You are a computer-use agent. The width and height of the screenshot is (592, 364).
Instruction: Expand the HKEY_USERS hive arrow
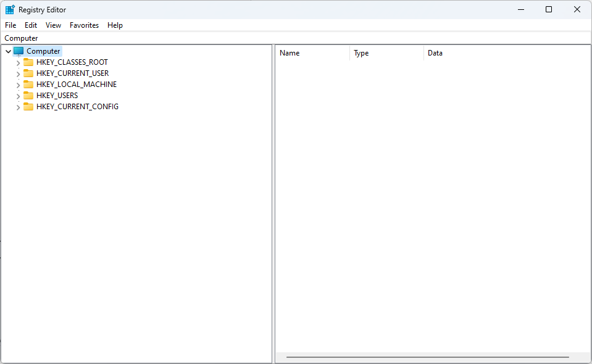[18, 96]
